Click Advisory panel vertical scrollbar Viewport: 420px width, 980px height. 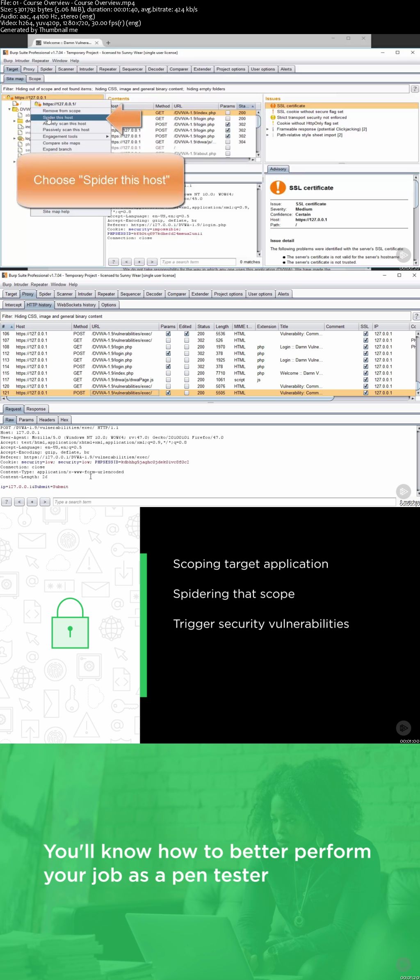415,220
